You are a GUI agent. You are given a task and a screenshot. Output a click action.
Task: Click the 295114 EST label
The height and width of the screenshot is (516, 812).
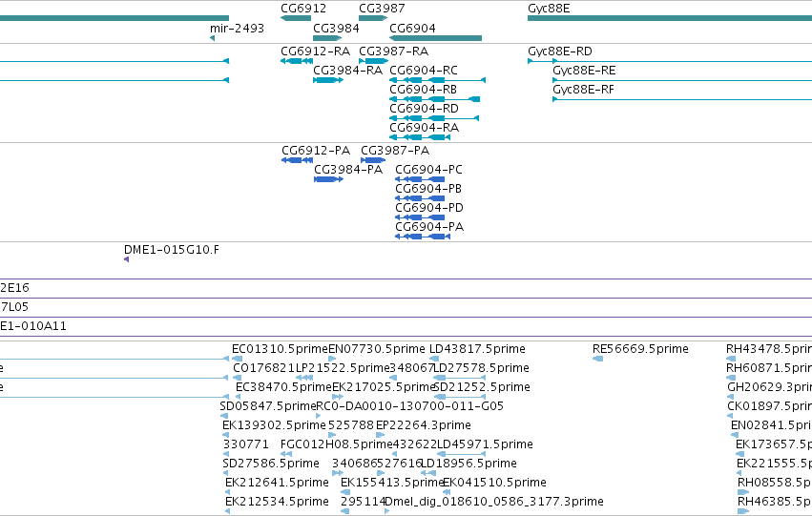tap(364, 503)
